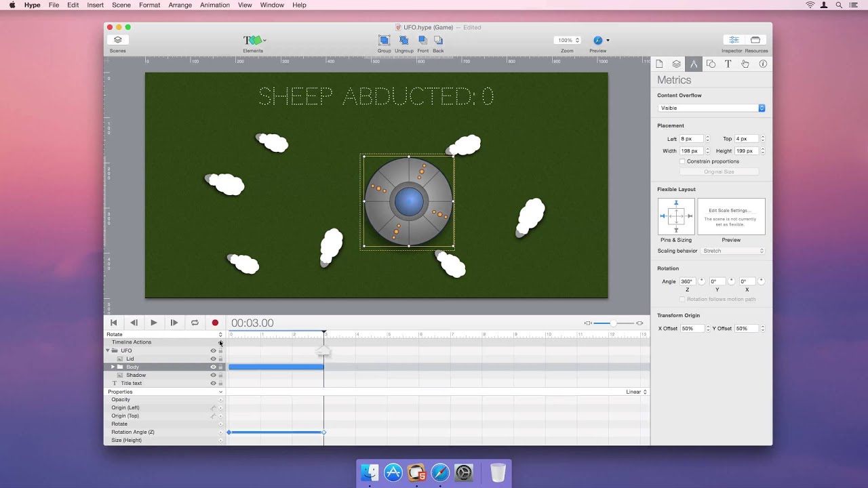The image size is (868, 488).
Task: Jump to timeline beginning button
Action: [113, 323]
